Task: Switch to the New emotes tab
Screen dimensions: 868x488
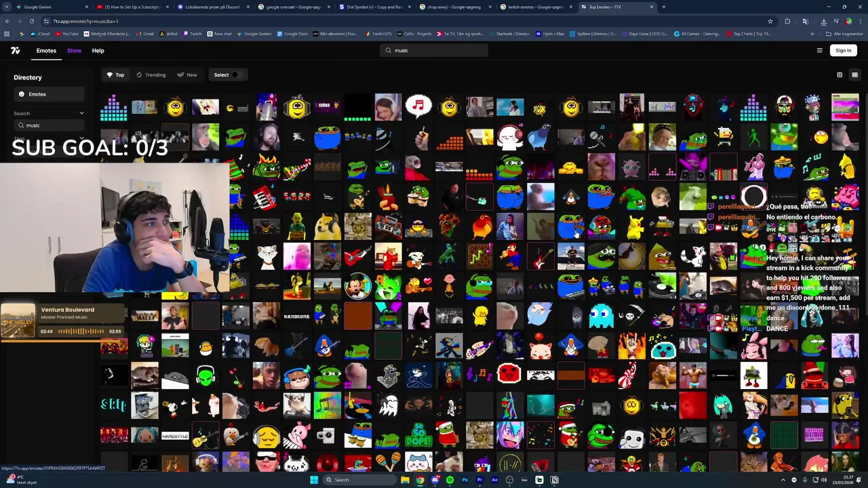Action: click(x=187, y=75)
